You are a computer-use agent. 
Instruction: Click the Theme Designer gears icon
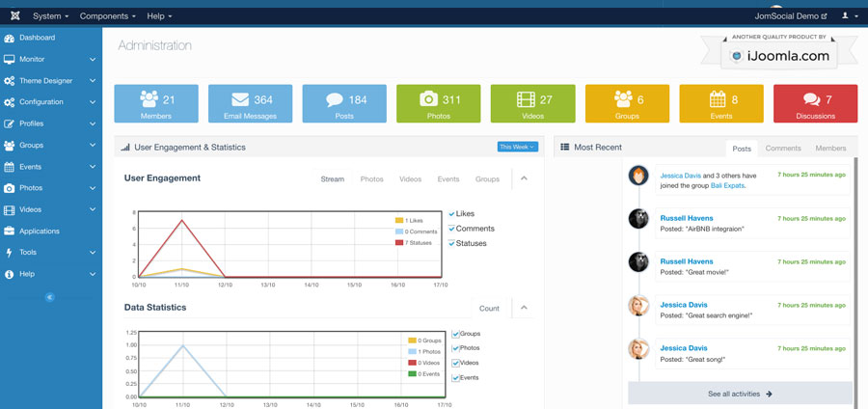(x=9, y=81)
